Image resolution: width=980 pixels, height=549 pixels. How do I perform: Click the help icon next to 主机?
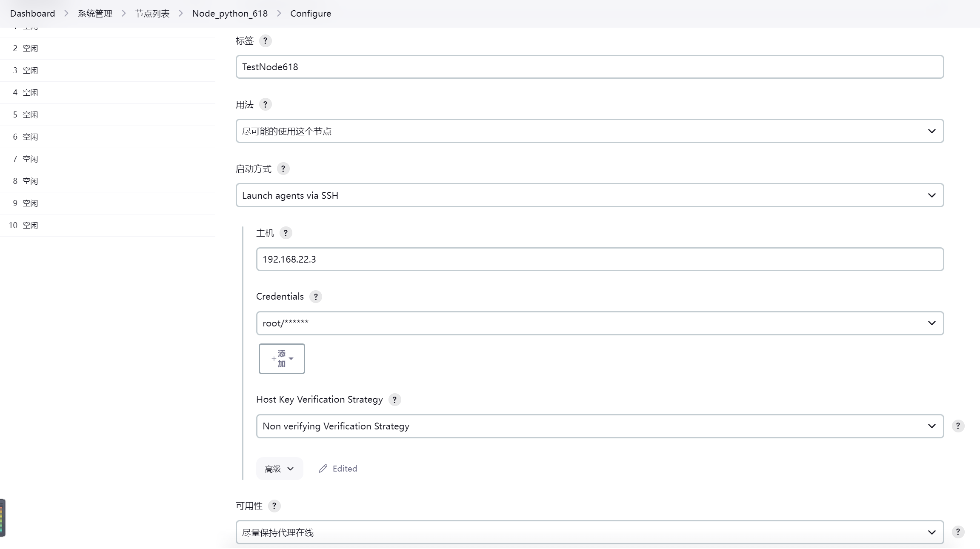click(x=286, y=233)
